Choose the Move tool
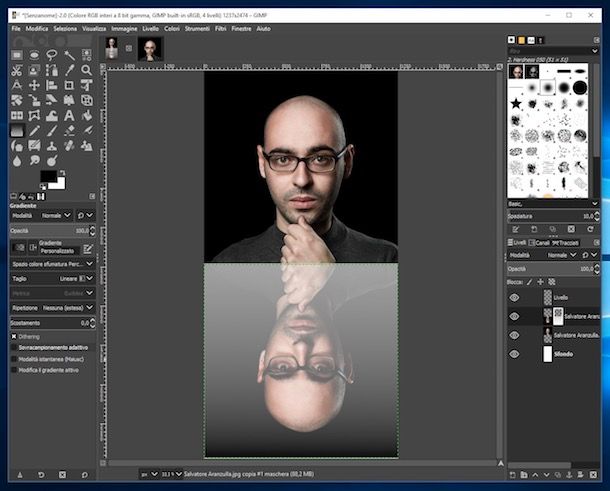 click(x=34, y=85)
